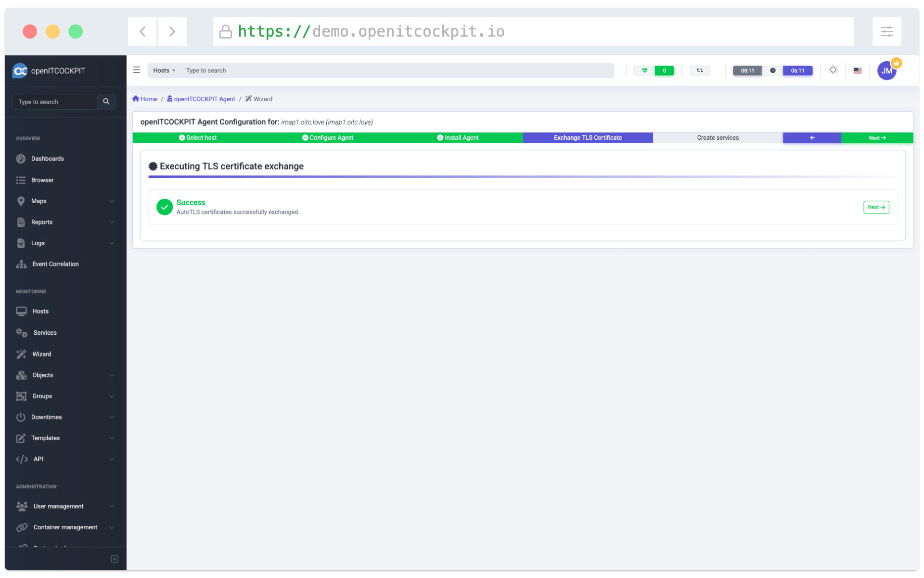
Task: Expand the Downtimes submenu chevron
Action: [x=112, y=417]
